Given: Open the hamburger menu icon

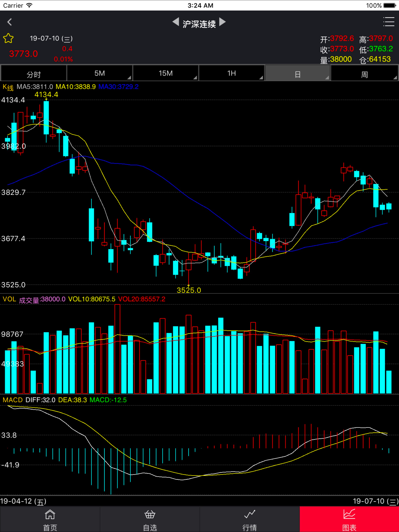Looking at the screenshot, I should 389,22.
